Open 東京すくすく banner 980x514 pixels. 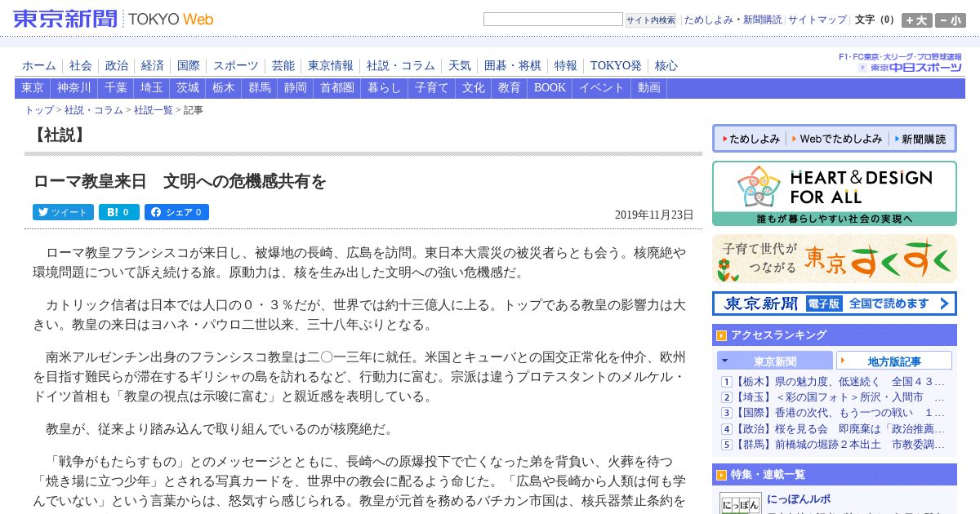click(834, 259)
